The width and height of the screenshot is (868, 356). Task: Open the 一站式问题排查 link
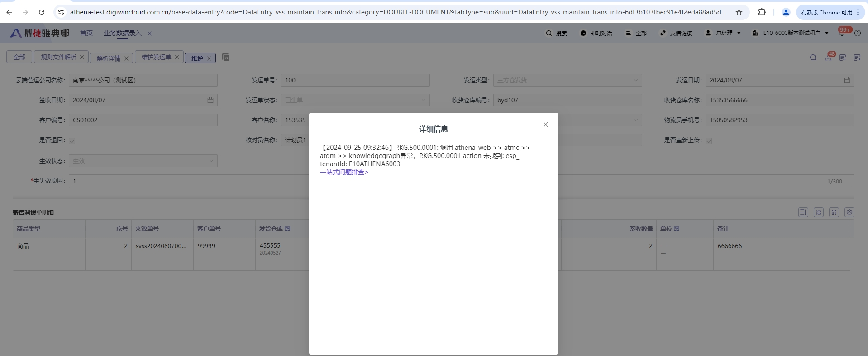[344, 172]
